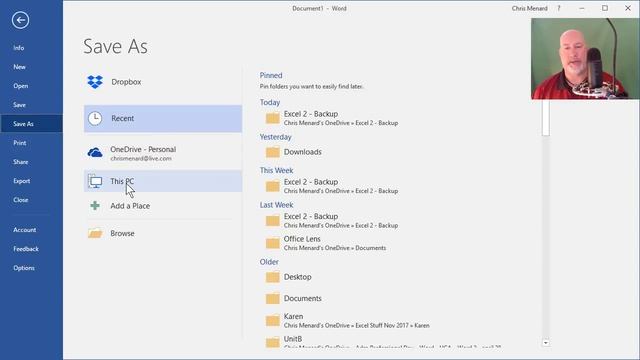Click the Dropbox logo icon
Viewport: 640px width, 360px height.
tap(95, 82)
